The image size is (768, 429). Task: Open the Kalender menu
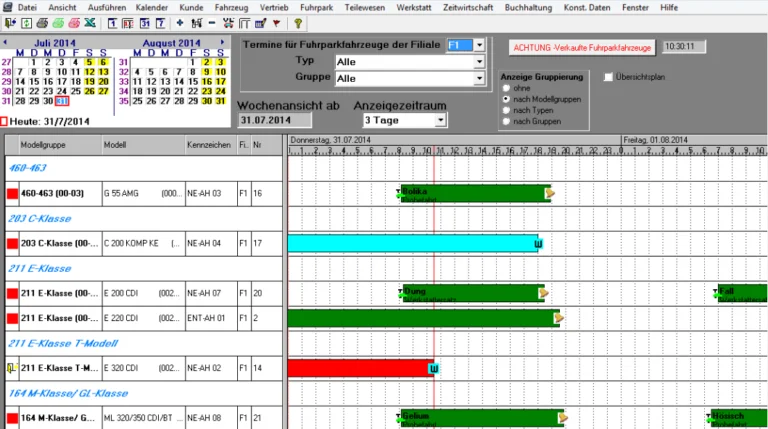[151, 7]
